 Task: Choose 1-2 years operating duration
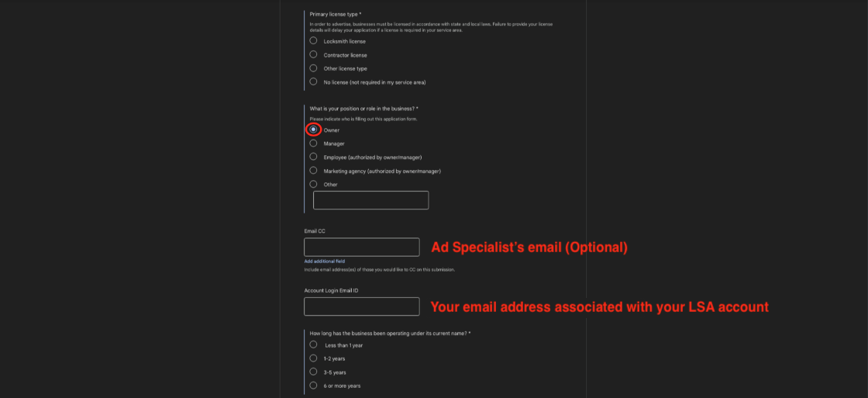[x=313, y=358]
